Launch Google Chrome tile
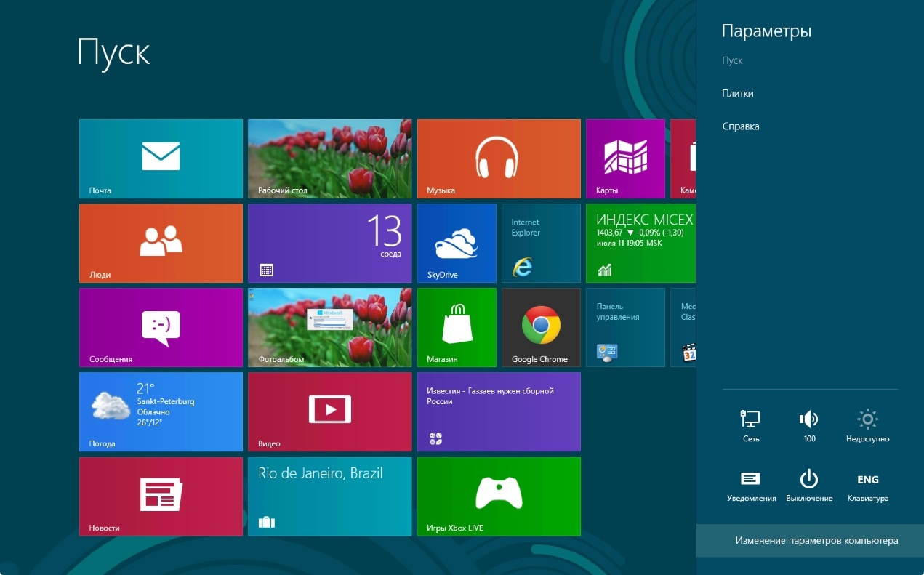This screenshot has width=924, height=575. coord(541,327)
